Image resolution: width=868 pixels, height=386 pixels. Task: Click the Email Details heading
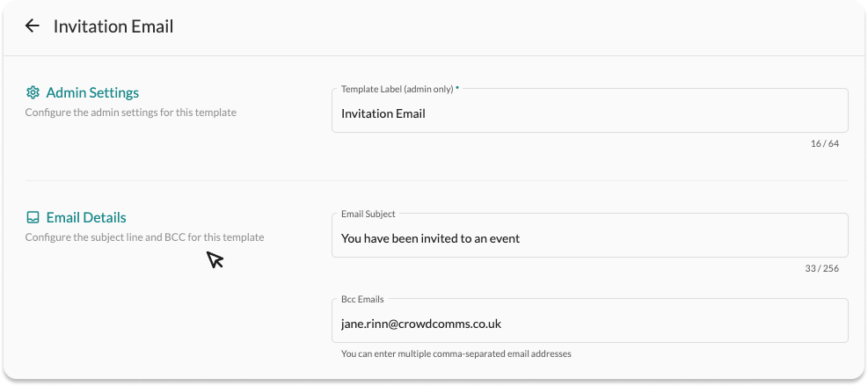click(x=86, y=217)
